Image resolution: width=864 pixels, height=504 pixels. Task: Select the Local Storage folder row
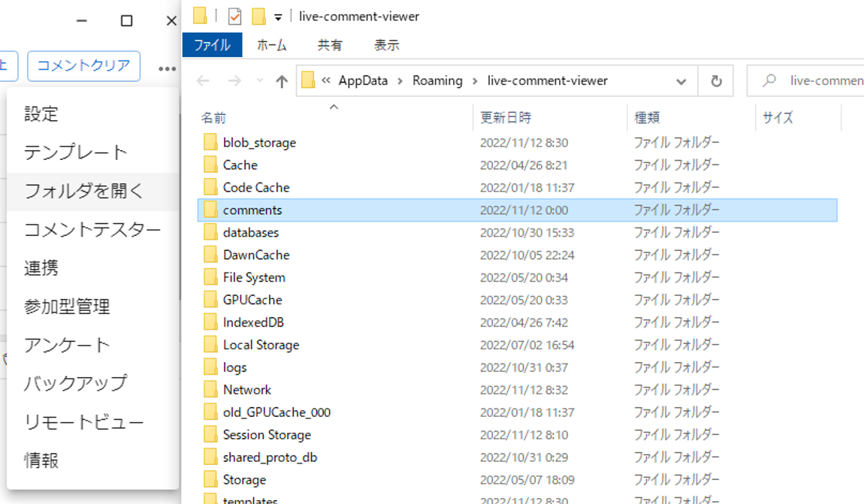point(261,345)
